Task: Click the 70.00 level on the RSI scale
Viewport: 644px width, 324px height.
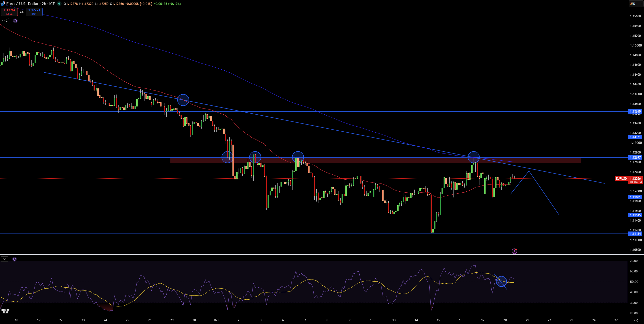Action: (x=634, y=261)
